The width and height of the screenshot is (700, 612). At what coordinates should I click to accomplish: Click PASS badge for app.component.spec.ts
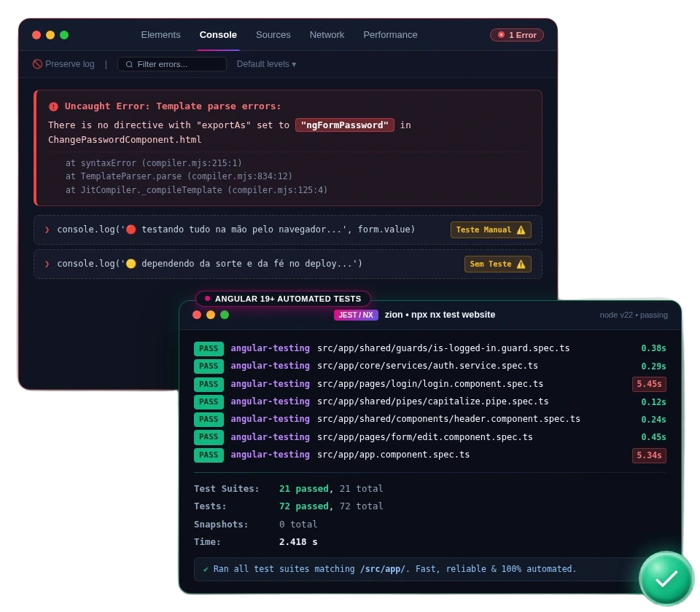pyautogui.click(x=209, y=455)
